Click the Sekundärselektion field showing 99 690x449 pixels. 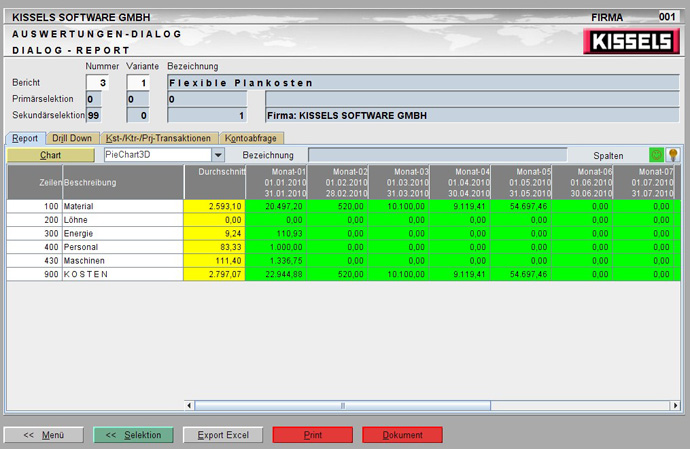(94, 115)
